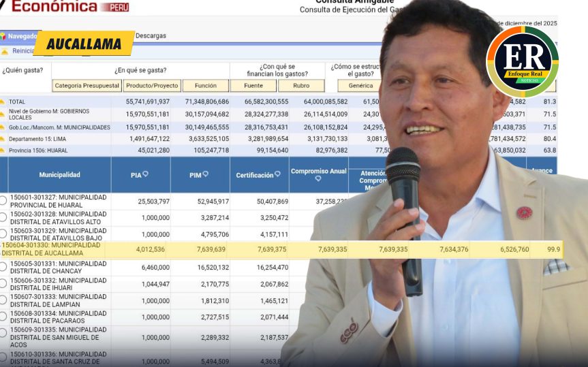Image resolution: width=588 pixels, height=367 pixels.
Task: Select the Distrital de Pacaraos radio button
Action: point(3,317)
